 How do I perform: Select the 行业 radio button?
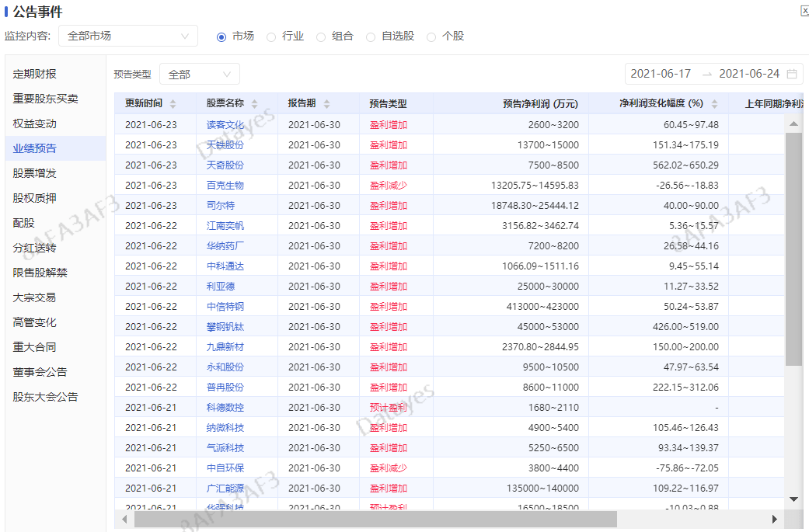271,37
